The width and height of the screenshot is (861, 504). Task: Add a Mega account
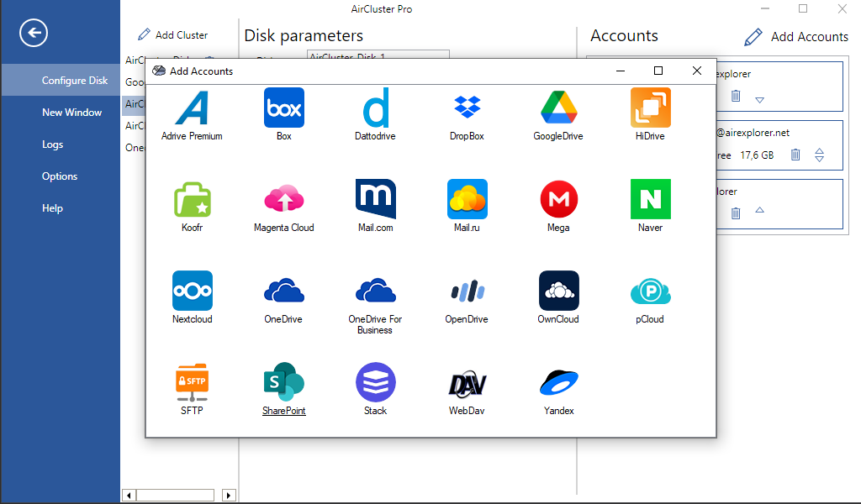[558, 199]
